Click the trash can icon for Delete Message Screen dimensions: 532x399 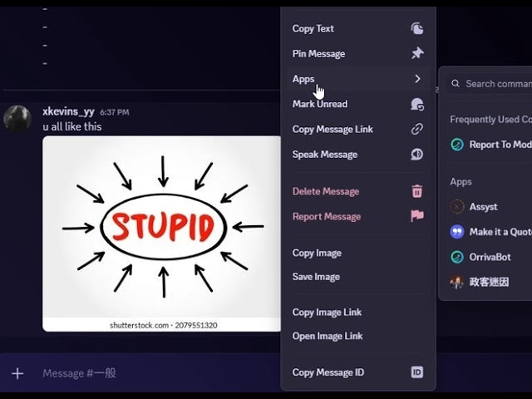tap(417, 191)
